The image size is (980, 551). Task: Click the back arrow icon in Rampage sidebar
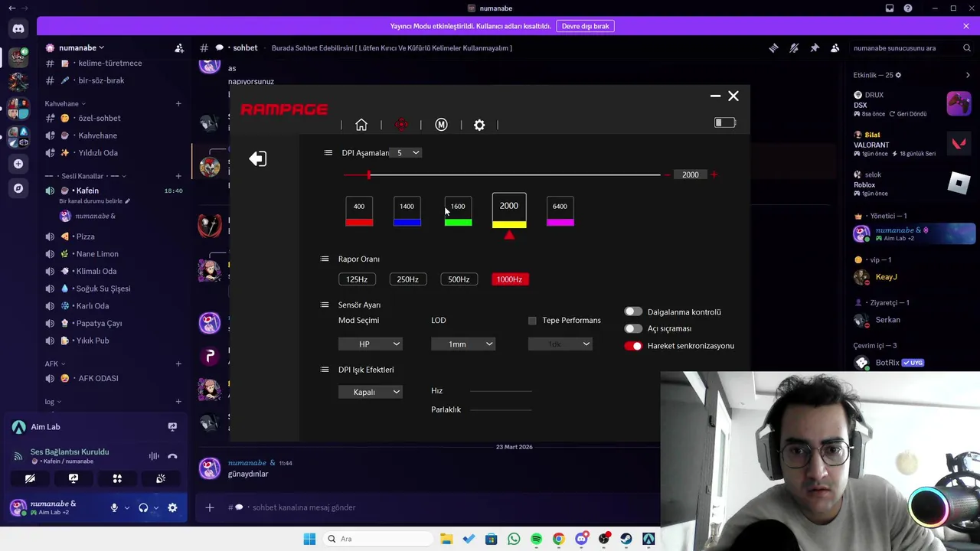(257, 158)
